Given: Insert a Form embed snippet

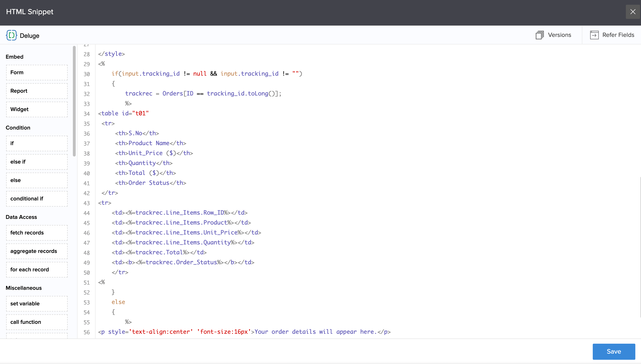Looking at the screenshot, I should 36,72.
